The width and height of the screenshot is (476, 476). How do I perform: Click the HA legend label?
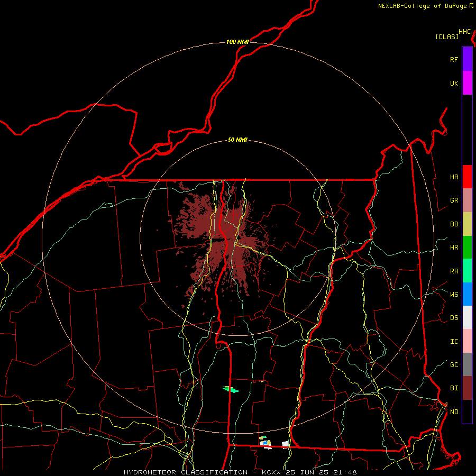pyautogui.click(x=454, y=177)
